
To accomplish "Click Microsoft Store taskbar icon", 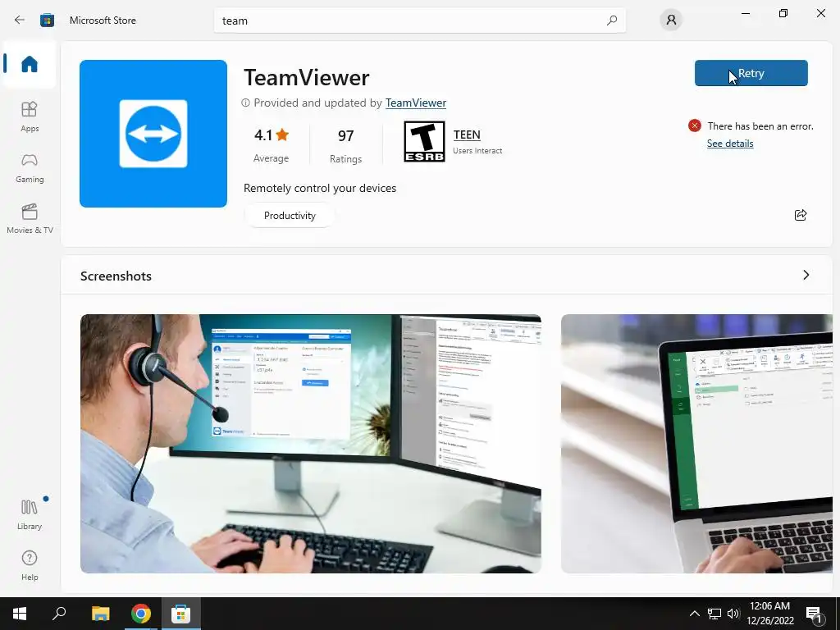I will 180,614.
